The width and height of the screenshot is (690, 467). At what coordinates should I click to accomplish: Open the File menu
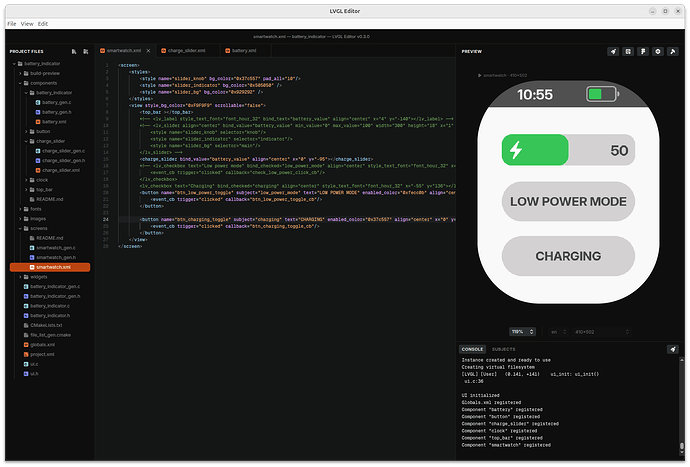[x=11, y=22]
